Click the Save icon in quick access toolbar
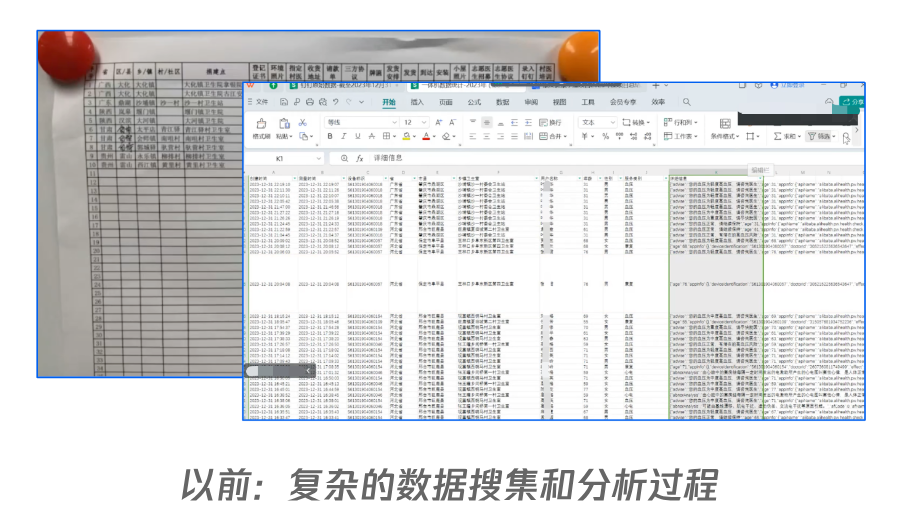900x531 pixels. (284, 102)
